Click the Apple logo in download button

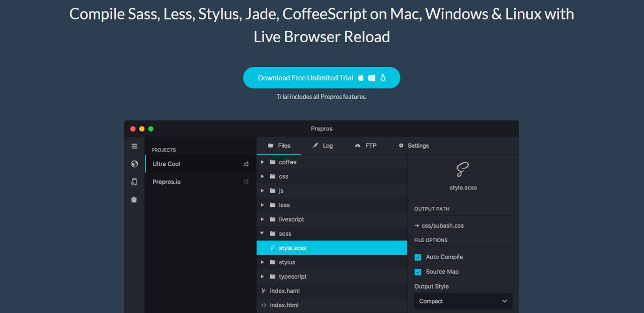point(361,78)
